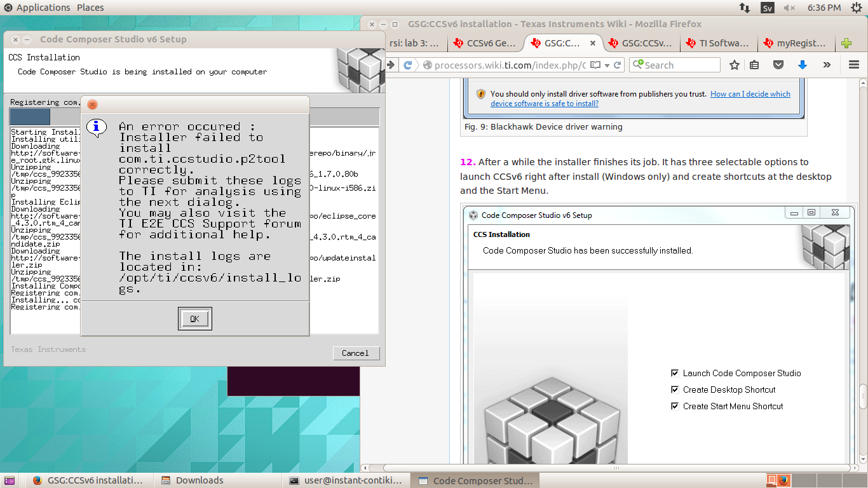
Task: Click the 6:36 PM clock
Action: tap(824, 8)
